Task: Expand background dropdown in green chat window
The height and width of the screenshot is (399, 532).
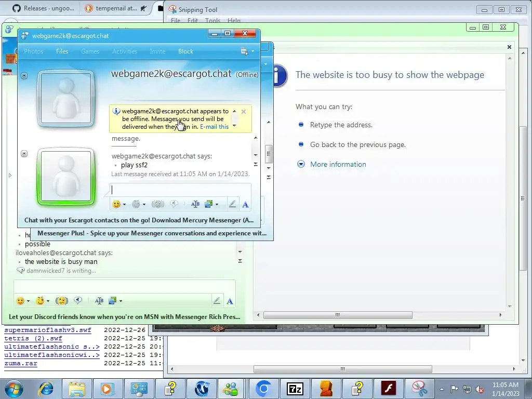Action: pos(121,301)
